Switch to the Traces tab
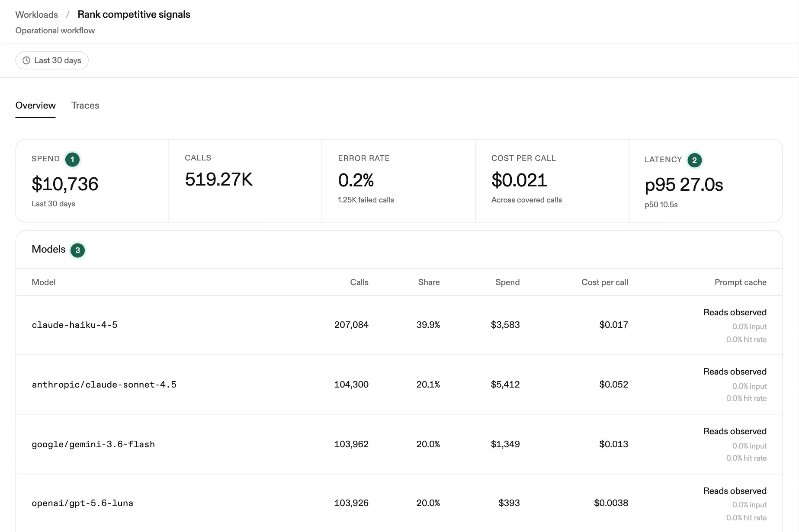This screenshot has height=532, width=799. click(x=85, y=106)
